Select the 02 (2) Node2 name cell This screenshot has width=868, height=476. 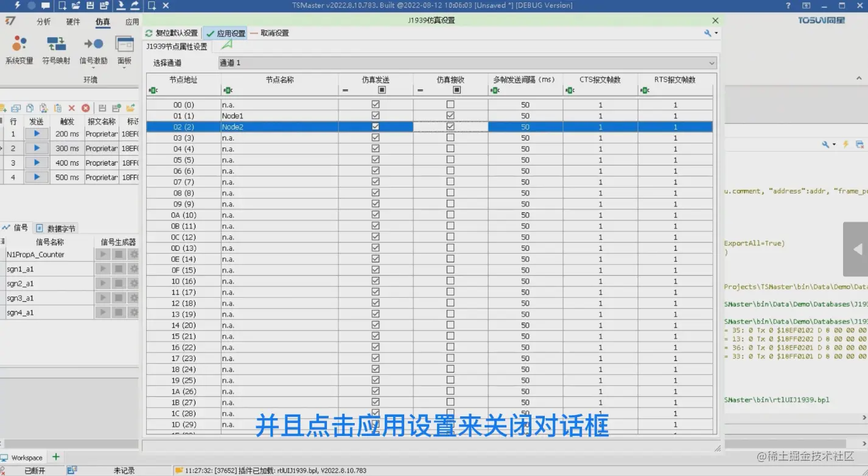point(279,127)
